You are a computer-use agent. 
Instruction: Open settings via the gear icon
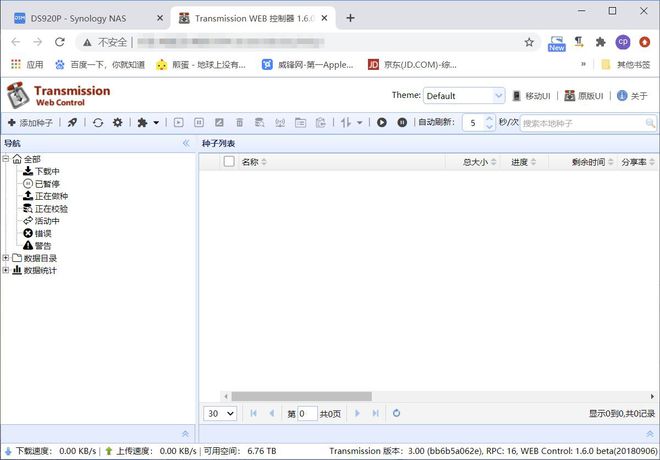click(117, 122)
